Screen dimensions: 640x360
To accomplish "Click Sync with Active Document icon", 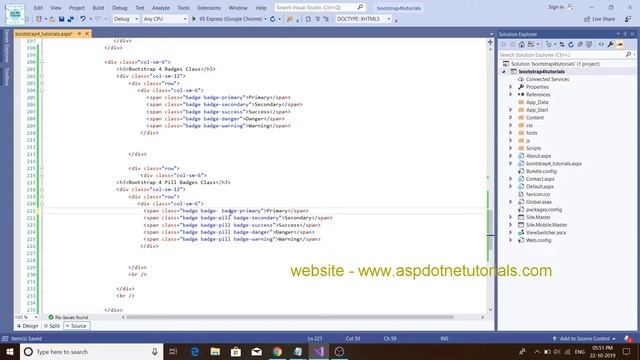I will 562,44.
